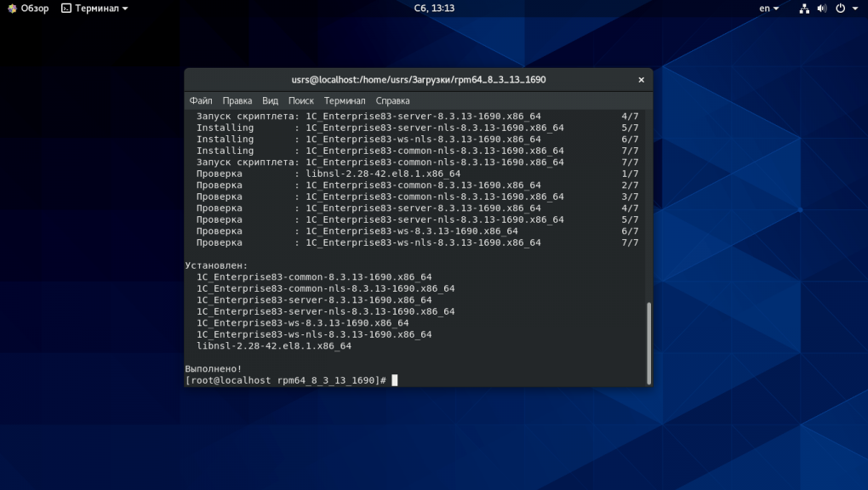Open the en keyboard layout selector

(768, 9)
